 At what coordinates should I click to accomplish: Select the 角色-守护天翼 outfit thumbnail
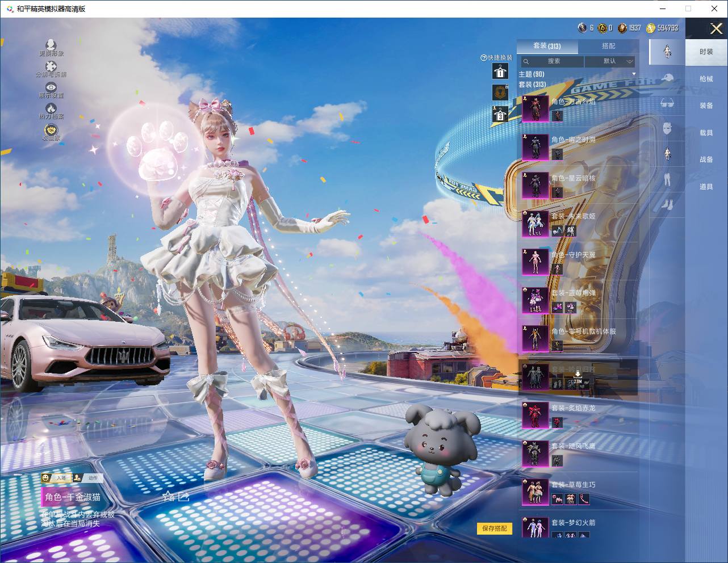[535, 262]
